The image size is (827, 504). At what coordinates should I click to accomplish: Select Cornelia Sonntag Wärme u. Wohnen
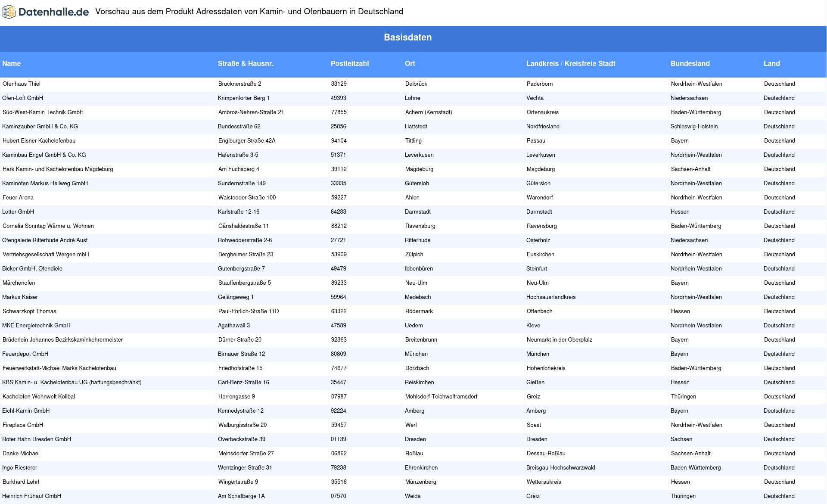pos(48,226)
